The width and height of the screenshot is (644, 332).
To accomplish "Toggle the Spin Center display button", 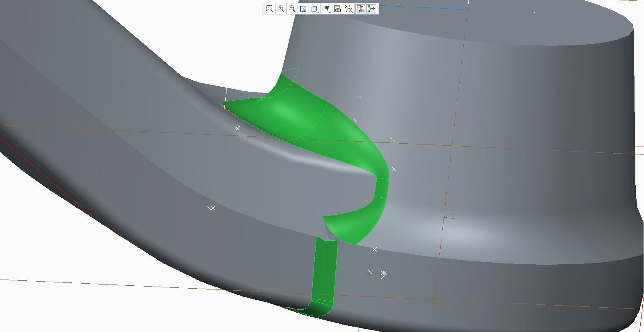I will coord(371,9).
